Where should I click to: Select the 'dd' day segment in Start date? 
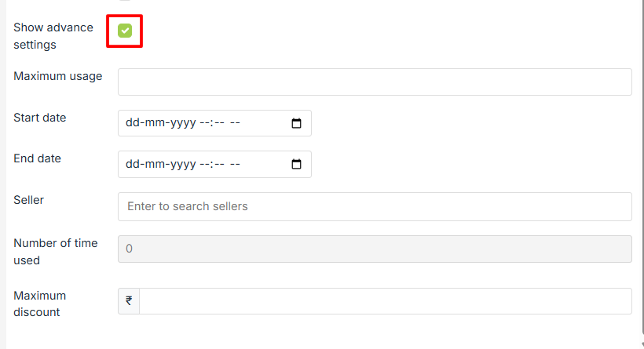click(x=133, y=123)
